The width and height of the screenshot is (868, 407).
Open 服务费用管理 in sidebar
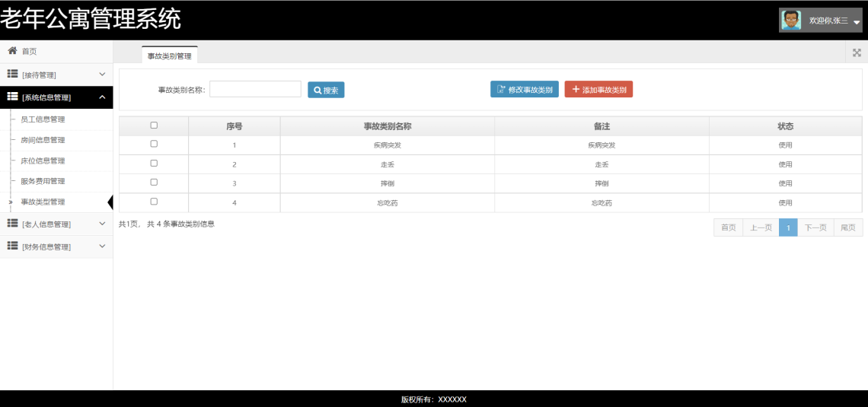pyautogui.click(x=56, y=181)
